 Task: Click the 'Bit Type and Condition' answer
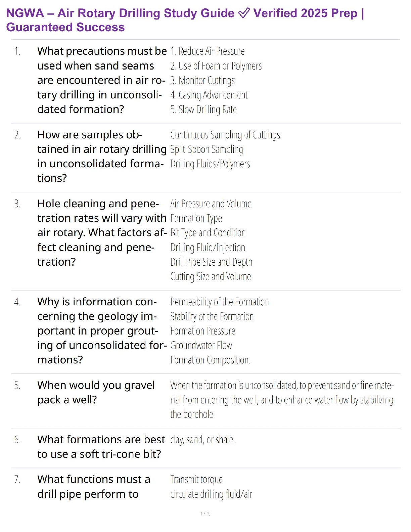[x=208, y=233]
